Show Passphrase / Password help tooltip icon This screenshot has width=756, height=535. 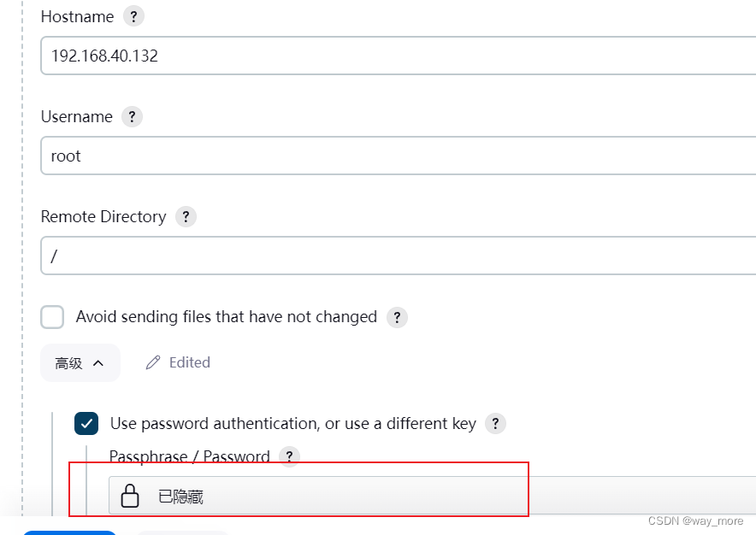(290, 457)
